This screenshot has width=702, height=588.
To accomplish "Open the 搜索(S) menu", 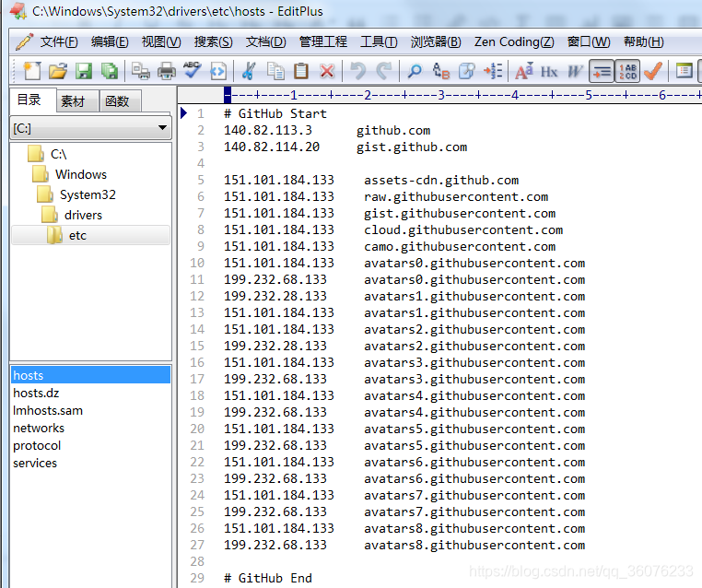I will point(213,41).
